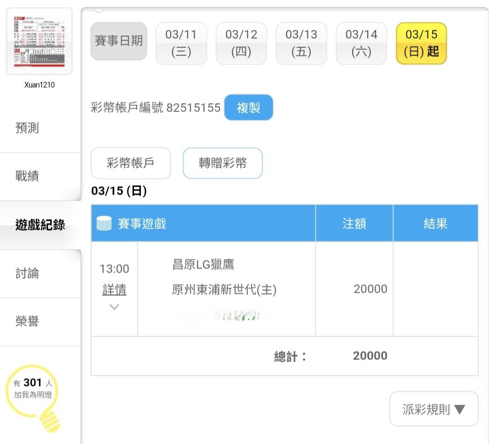Expand the chevron below 詳情
The width and height of the screenshot is (504, 444).
[114, 307]
